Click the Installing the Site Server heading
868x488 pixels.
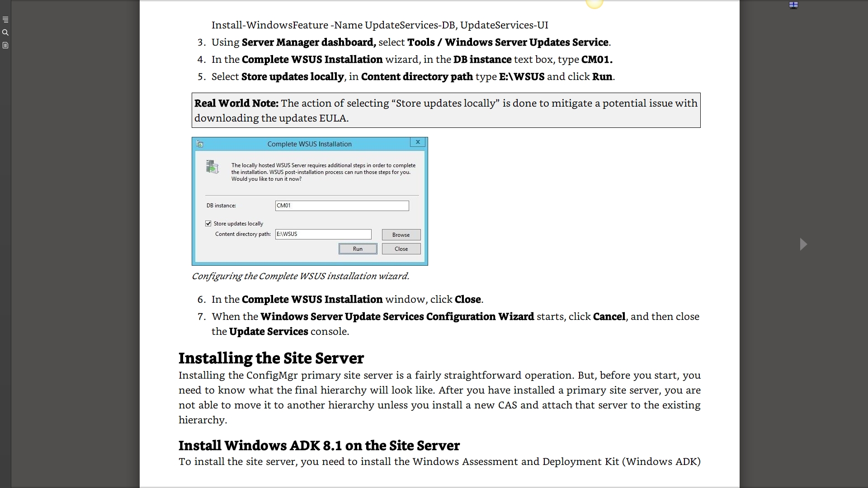[271, 358]
